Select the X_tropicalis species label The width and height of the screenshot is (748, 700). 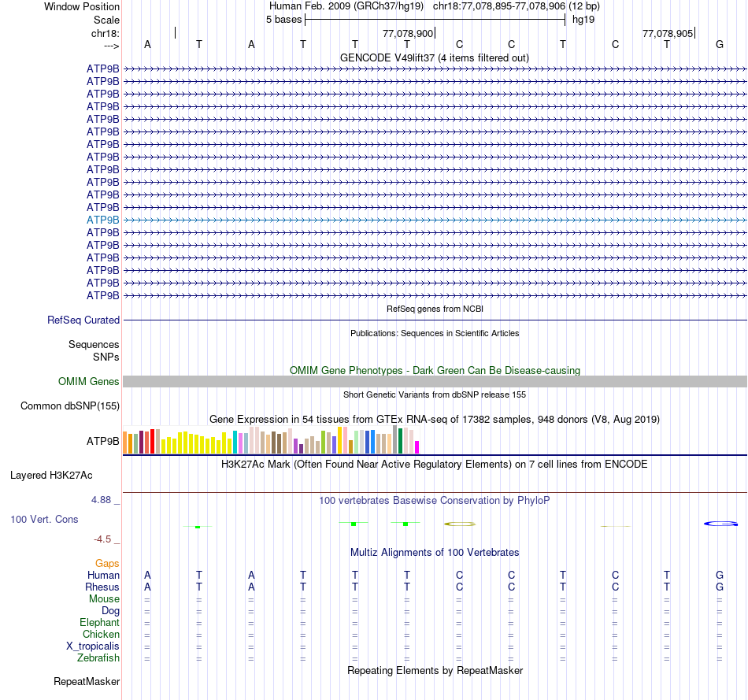click(93, 646)
